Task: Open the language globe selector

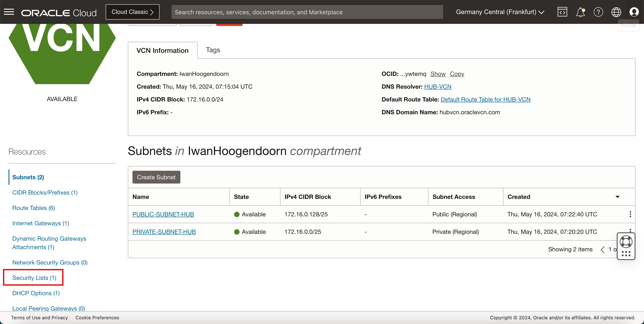Action: pyautogui.click(x=616, y=12)
